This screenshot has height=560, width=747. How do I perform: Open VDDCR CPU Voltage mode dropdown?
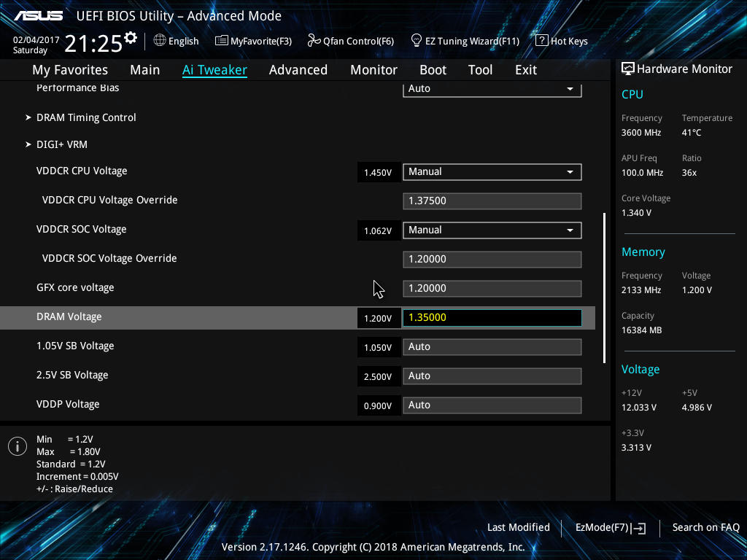pyautogui.click(x=492, y=172)
